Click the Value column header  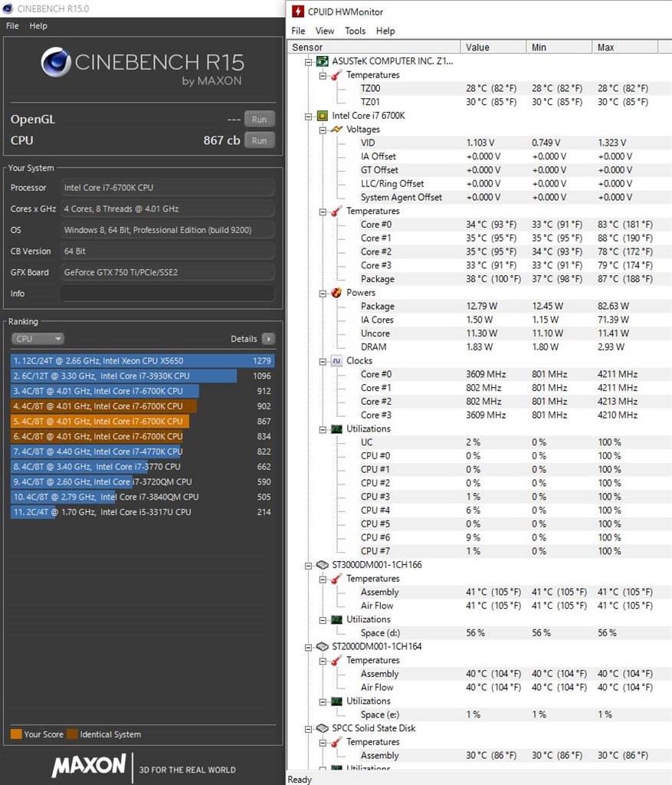click(493, 47)
